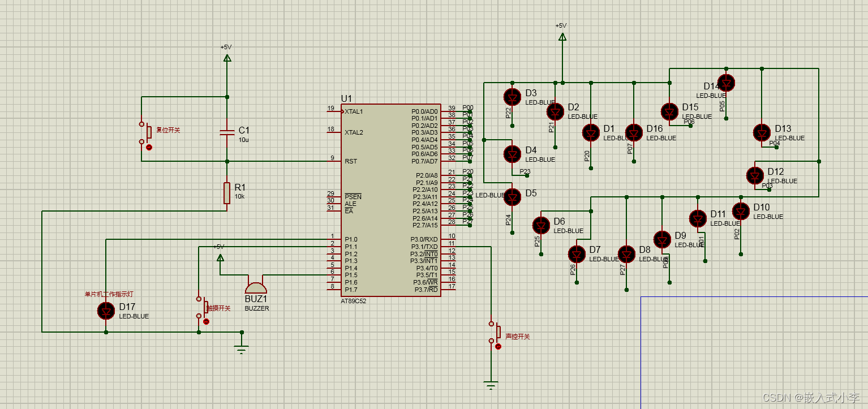868x409 pixels.
Task: Click the XTAL2 pin label
Action: [x=354, y=132]
